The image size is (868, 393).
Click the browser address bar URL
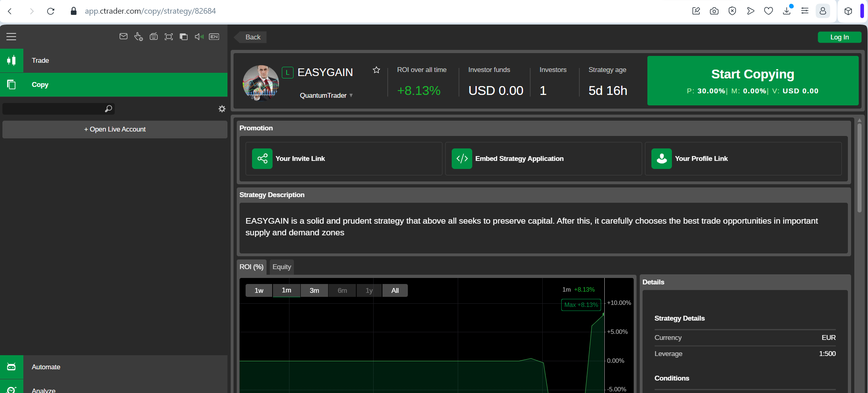150,11
